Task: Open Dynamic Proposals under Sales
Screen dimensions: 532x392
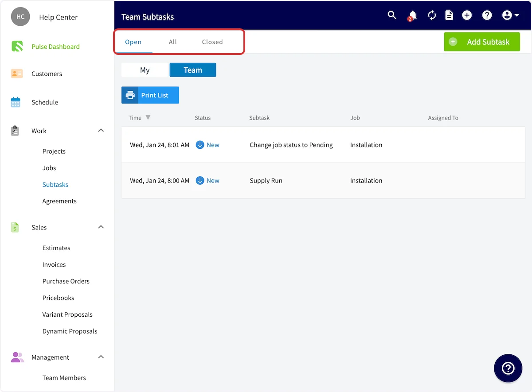Action: tap(70, 331)
